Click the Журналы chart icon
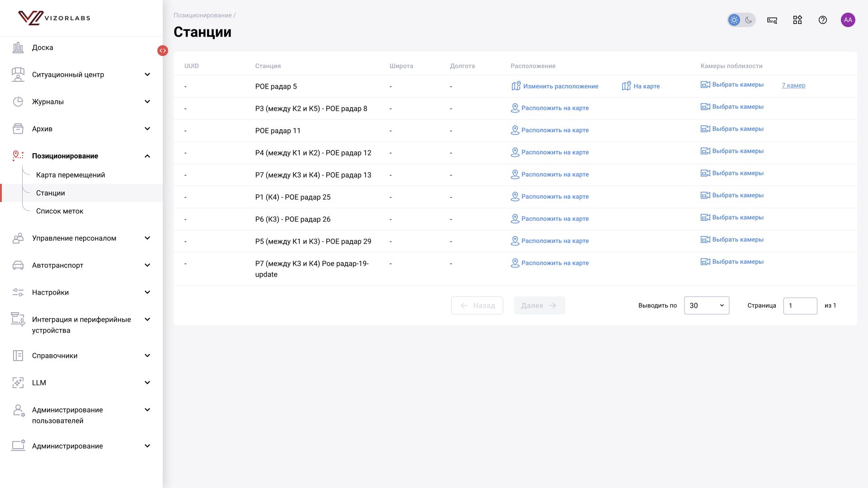The image size is (868, 488). point(18,102)
